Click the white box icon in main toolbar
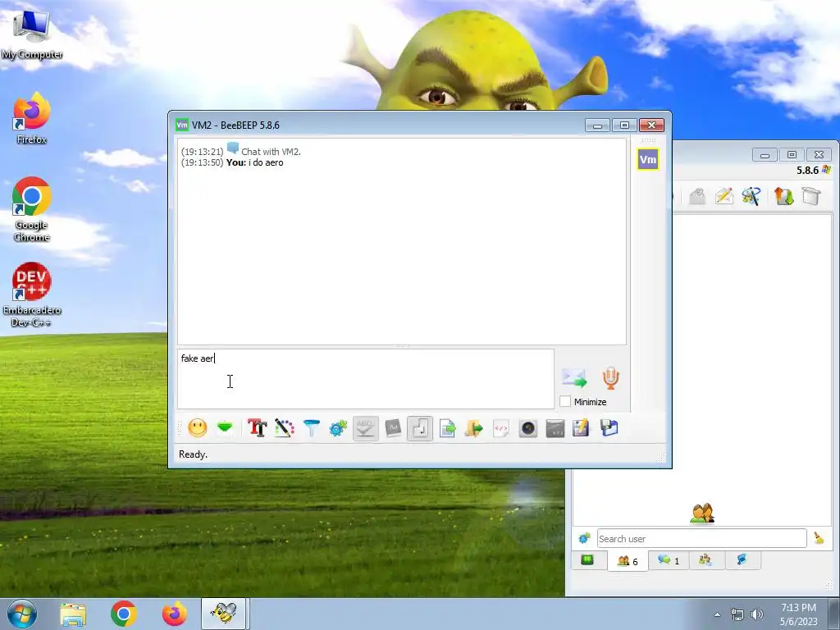Screen dimensions: 840x630 point(811,196)
